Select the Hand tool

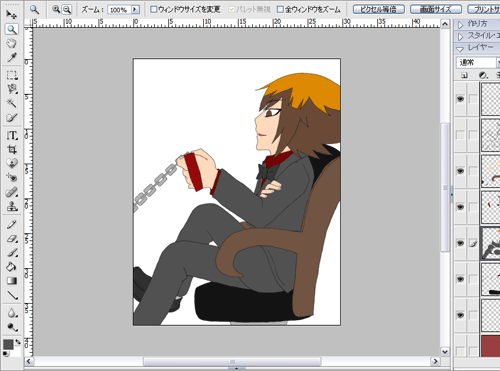12,43
